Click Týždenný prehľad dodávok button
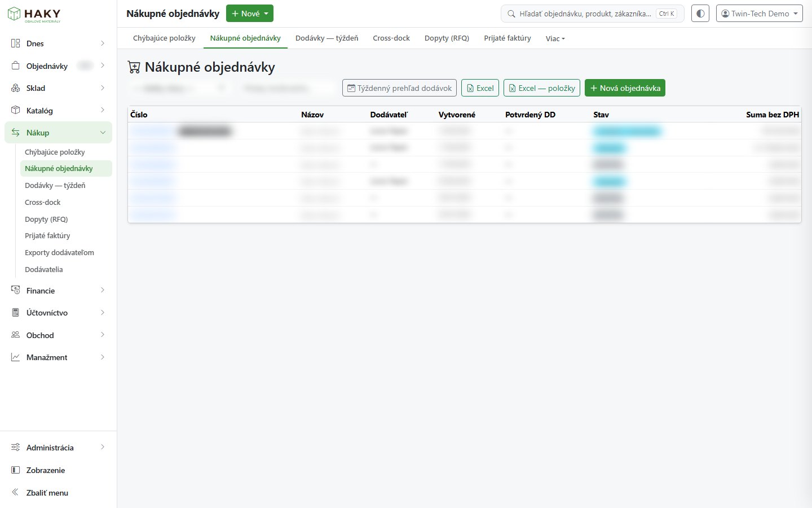 coord(399,88)
